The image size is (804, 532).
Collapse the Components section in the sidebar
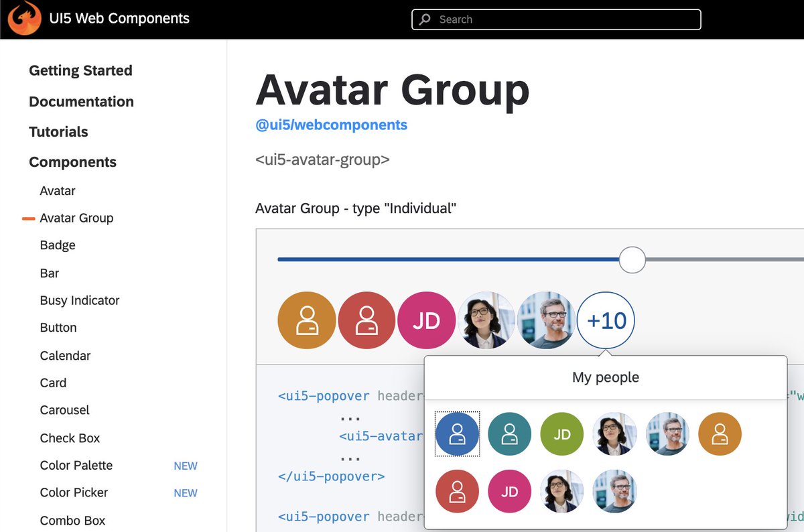[x=72, y=161]
